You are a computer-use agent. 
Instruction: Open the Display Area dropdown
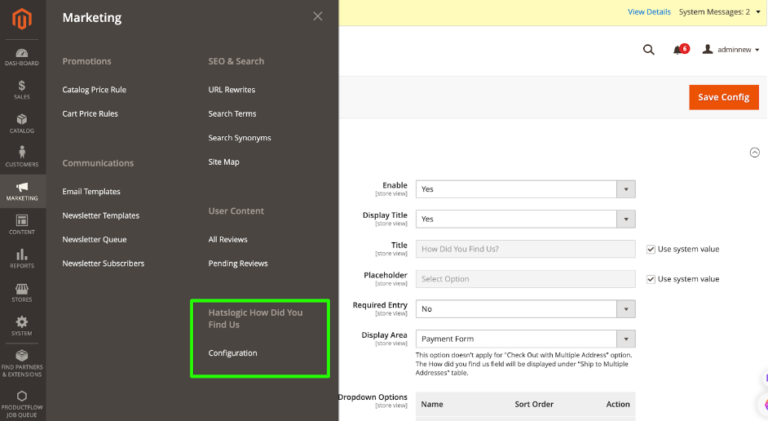(526, 339)
